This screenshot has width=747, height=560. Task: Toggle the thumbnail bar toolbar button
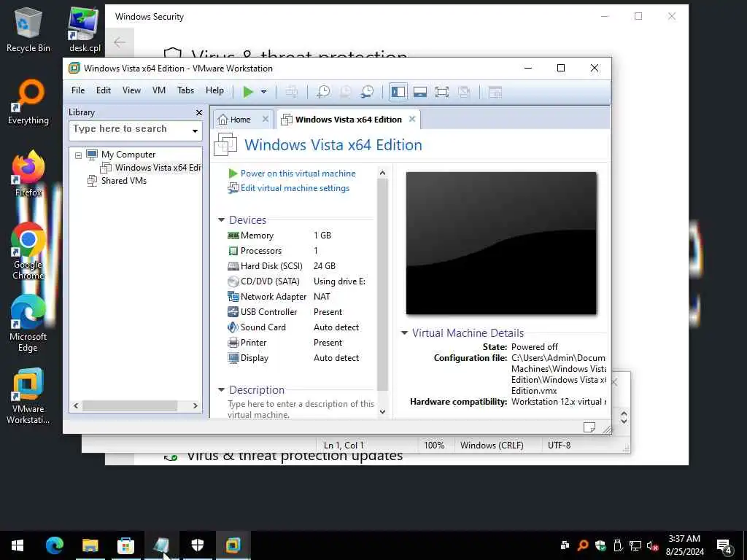tap(419, 92)
